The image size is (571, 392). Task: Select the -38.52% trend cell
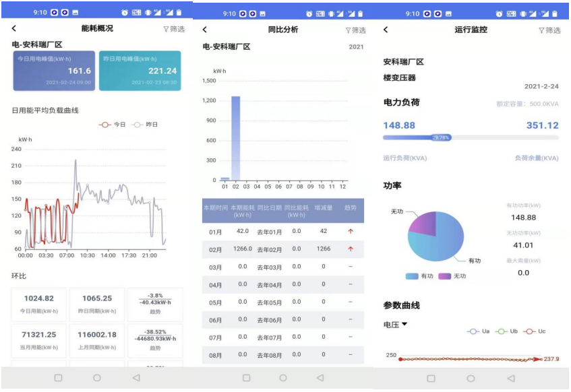pos(155,341)
